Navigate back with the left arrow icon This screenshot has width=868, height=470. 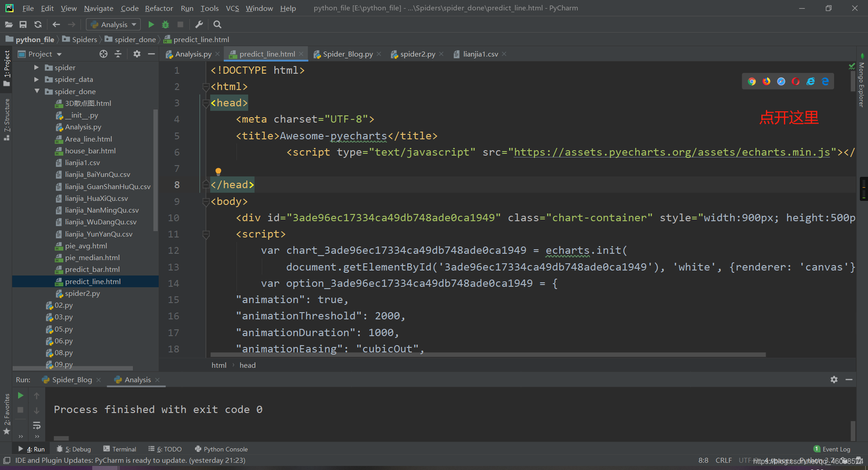[x=56, y=24]
